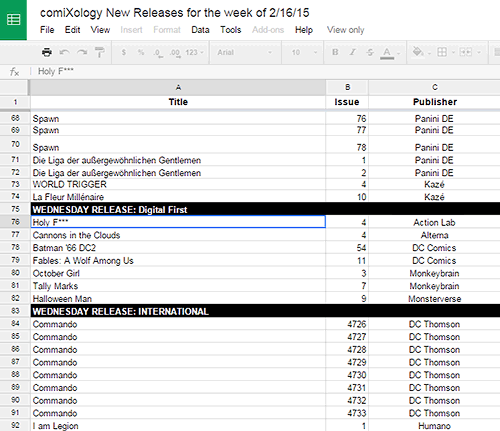This screenshot has height=431, width=500.
Task: Select column C header
Action: pos(435,87)
